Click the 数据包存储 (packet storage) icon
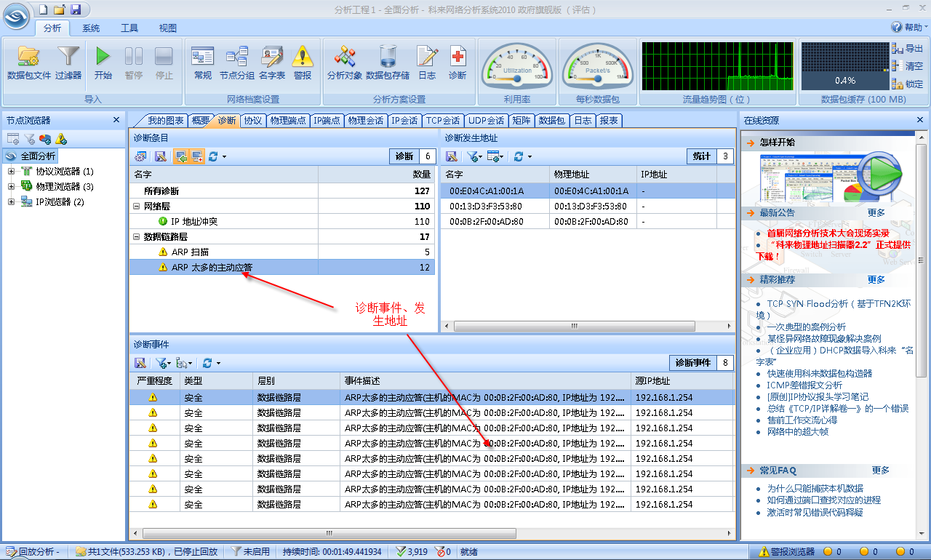931x560 pixels. point(387,57)
